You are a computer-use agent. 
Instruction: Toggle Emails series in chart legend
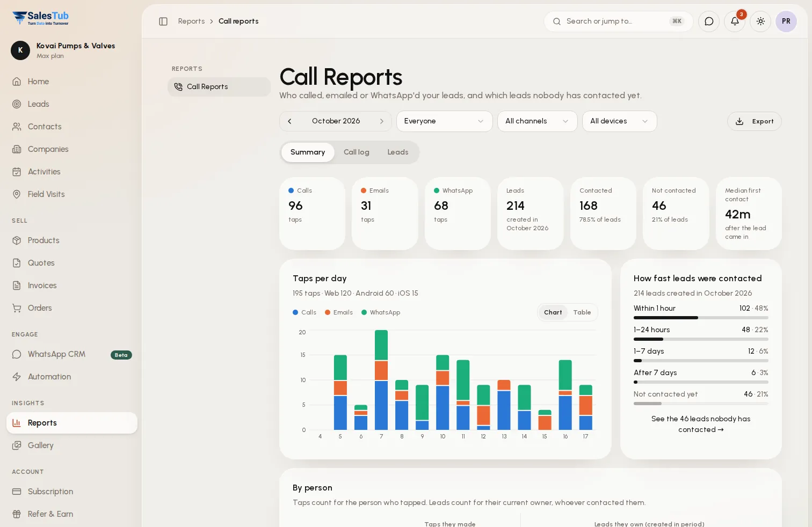click(x=339, y=312)
